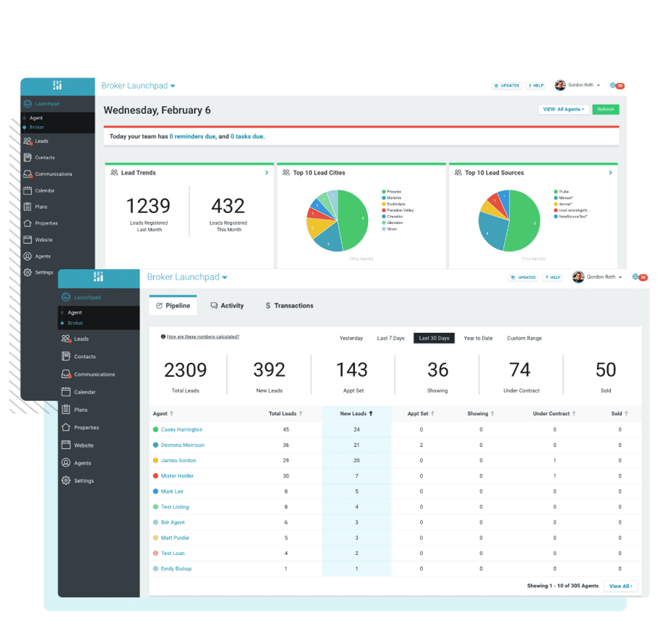
Task: Open Communications in front sidebar
Action: (95, 374)
